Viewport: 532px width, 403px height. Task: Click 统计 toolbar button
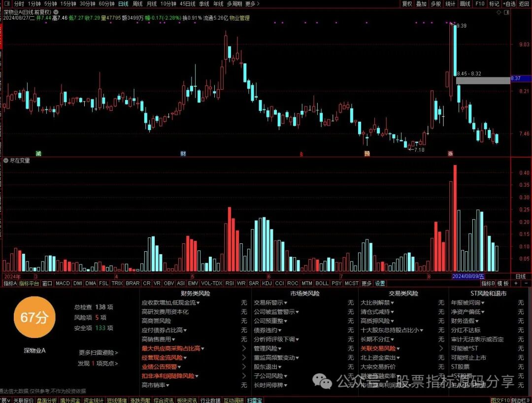tap(450, 4)
